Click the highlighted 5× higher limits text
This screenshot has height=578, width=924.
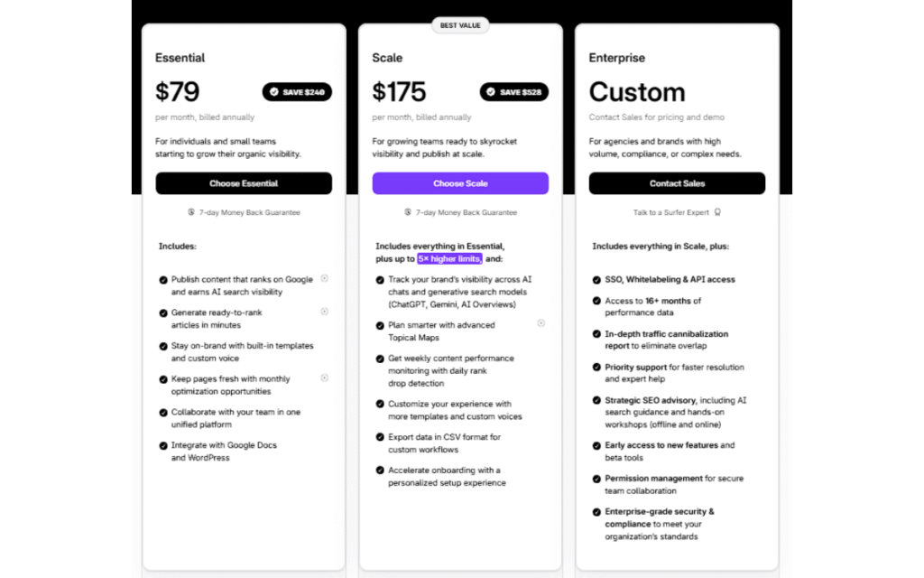pos(449,259)
